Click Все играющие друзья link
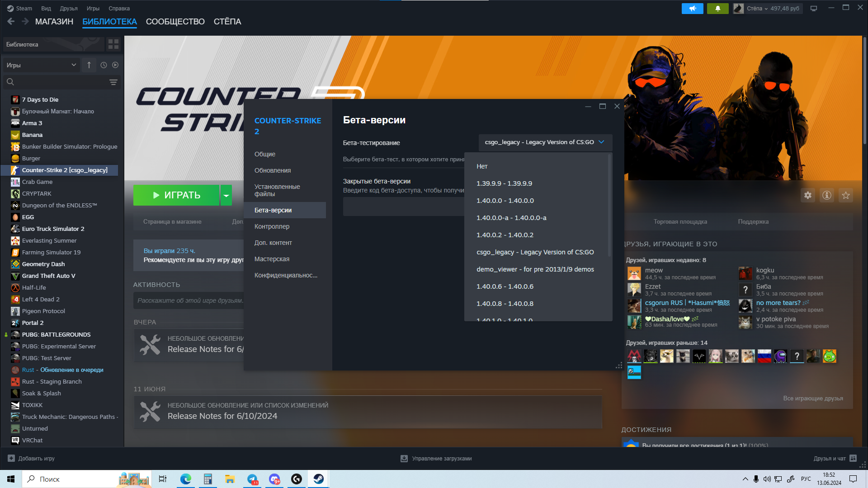 tap(813, 398)
